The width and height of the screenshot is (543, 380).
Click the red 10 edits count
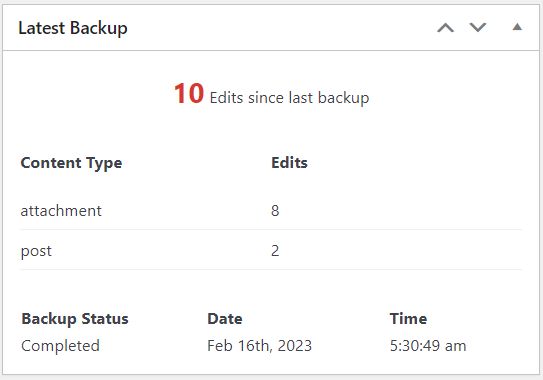click(x=189, y=94)
